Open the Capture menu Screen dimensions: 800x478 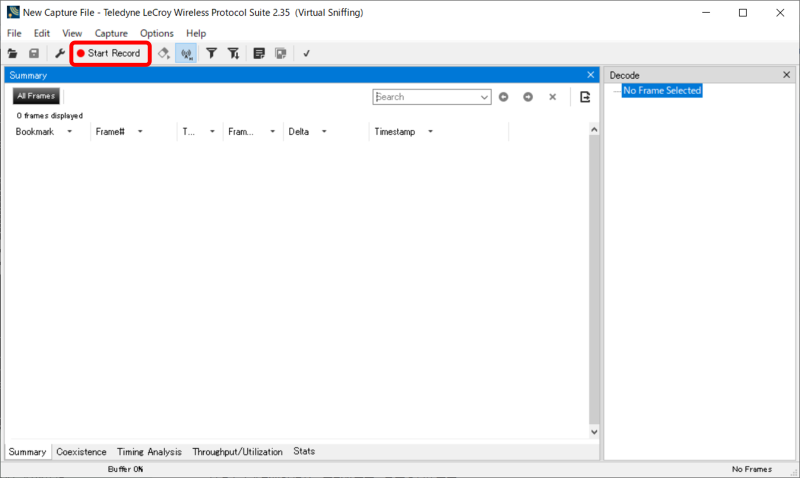[x=111, y=33]
